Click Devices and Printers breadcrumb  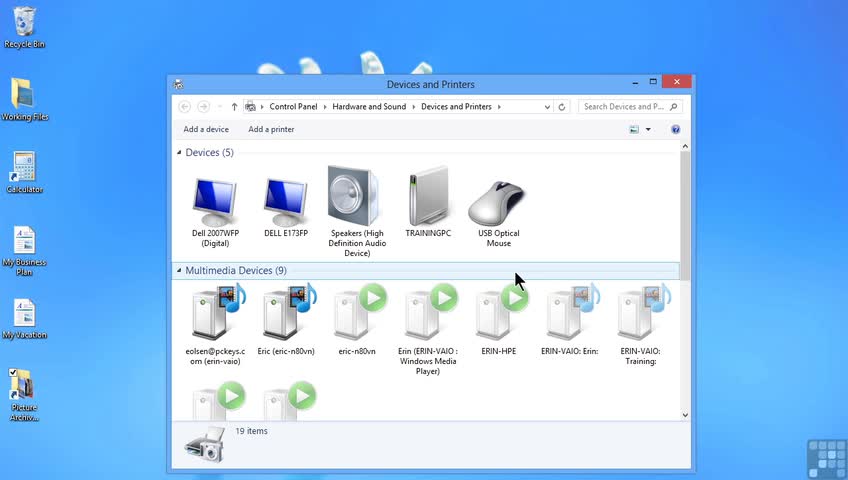456,106
